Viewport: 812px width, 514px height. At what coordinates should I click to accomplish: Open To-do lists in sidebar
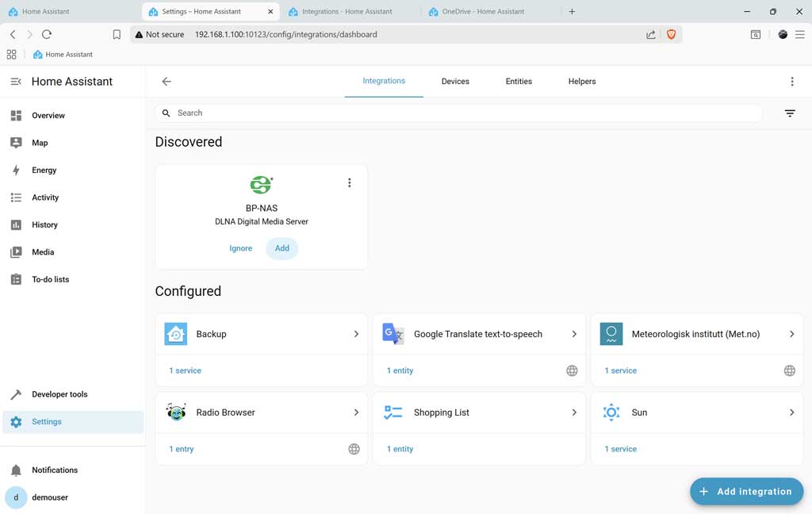(72, 279)
